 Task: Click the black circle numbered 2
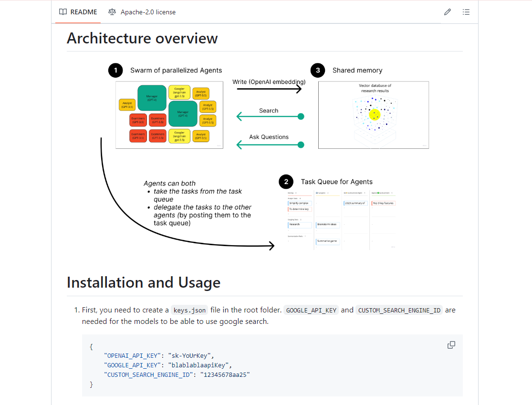286,182
